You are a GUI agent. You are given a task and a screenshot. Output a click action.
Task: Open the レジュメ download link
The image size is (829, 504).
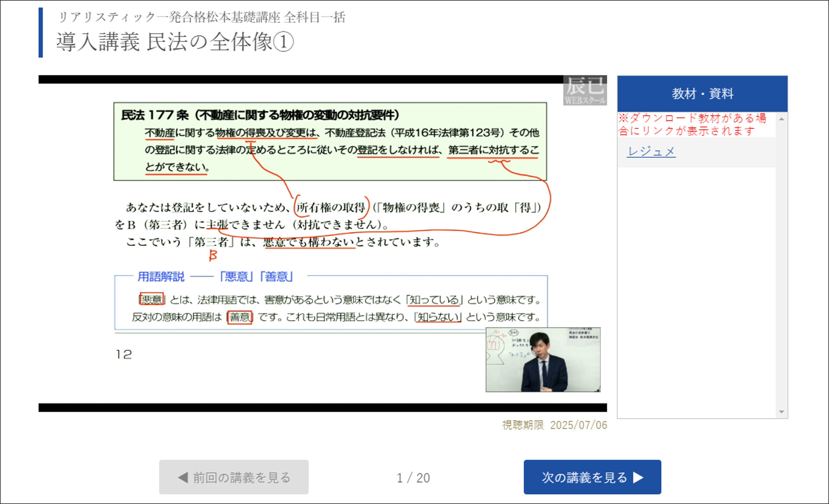click(651, 151)
